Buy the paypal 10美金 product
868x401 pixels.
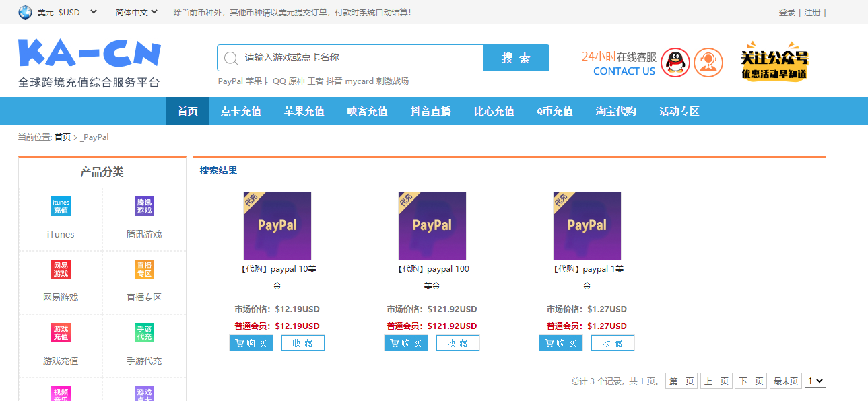click(251, 343)
